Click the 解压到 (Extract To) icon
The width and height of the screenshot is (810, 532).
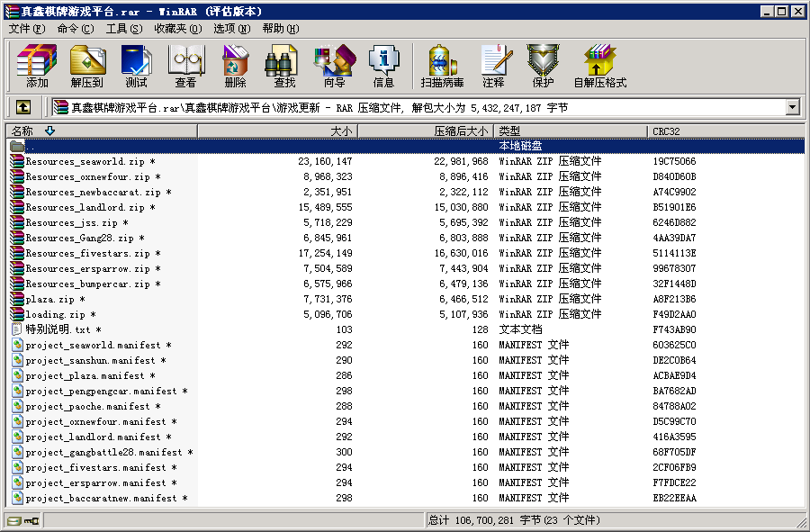point(87,66)
